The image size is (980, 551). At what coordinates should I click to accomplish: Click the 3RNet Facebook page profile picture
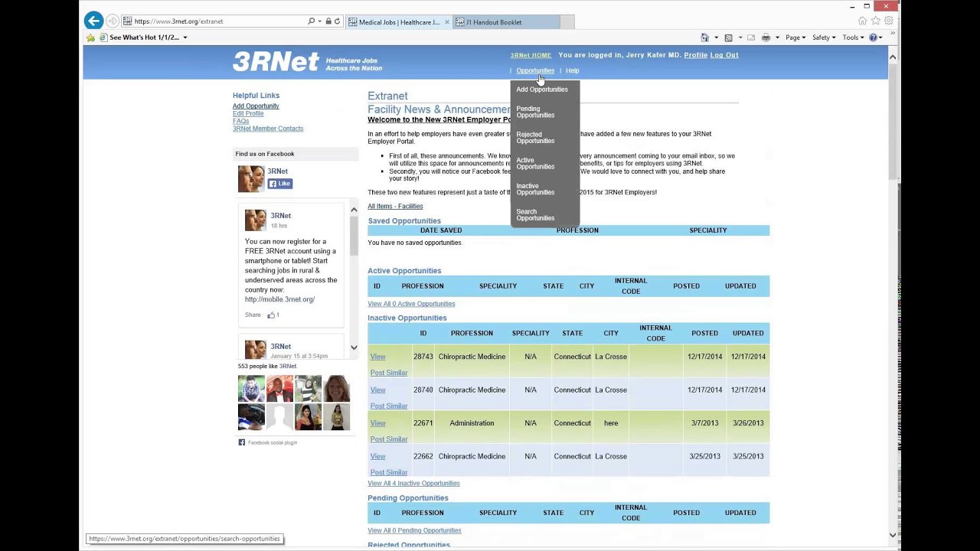[250, 178]
